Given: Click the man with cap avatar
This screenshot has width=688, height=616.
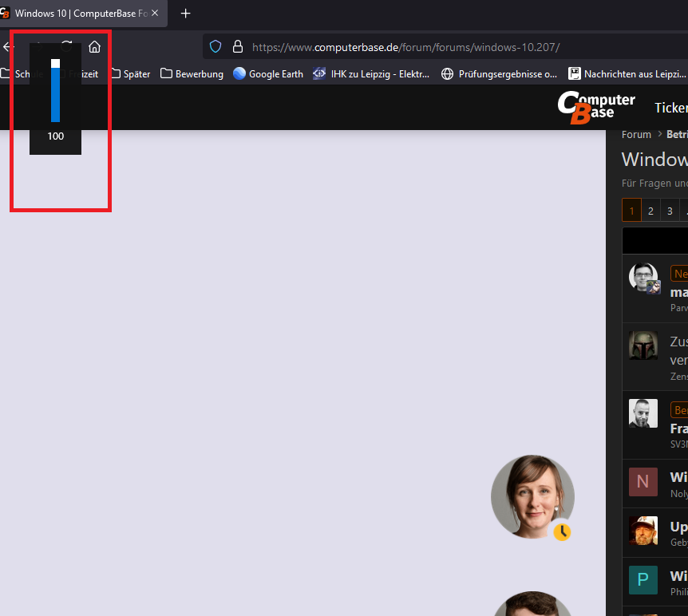Looking at the screenshot, I should [643, 531].
